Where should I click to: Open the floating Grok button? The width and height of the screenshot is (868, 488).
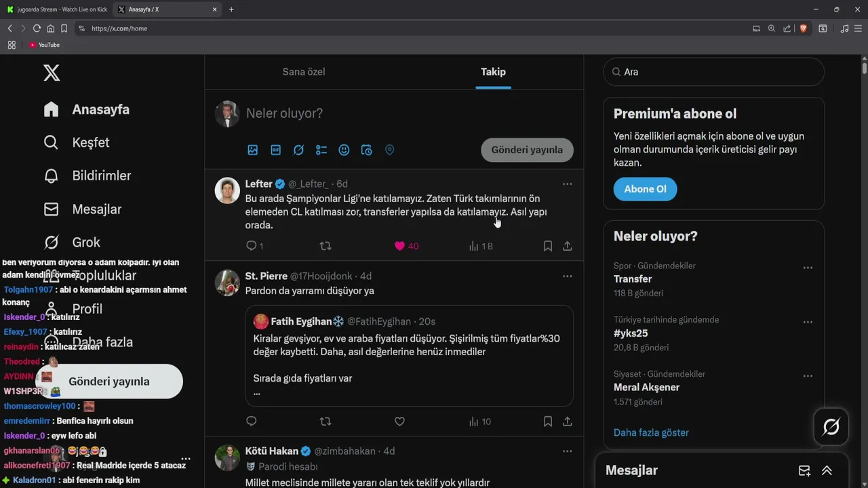[831, 427]
